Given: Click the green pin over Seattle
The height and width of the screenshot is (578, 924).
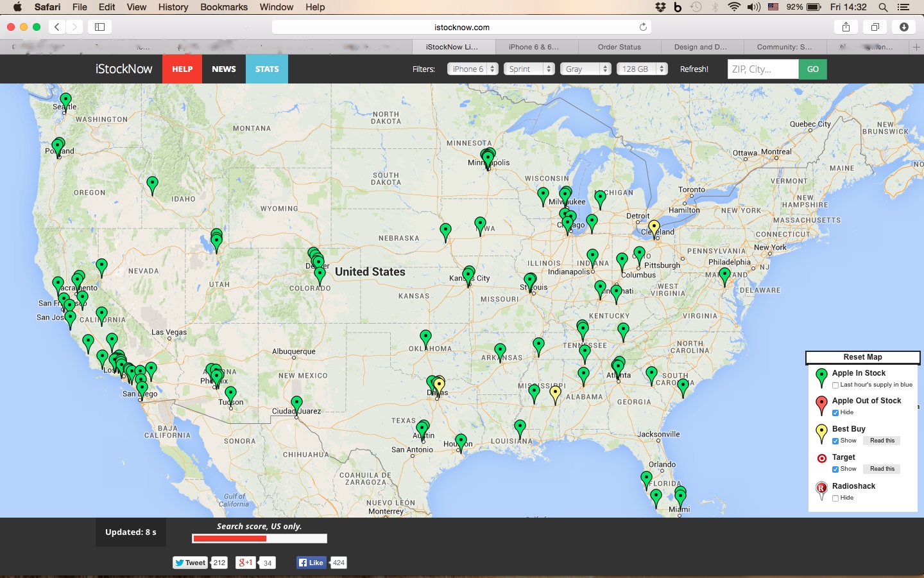Looking at the screenshot, I should 65,101.
